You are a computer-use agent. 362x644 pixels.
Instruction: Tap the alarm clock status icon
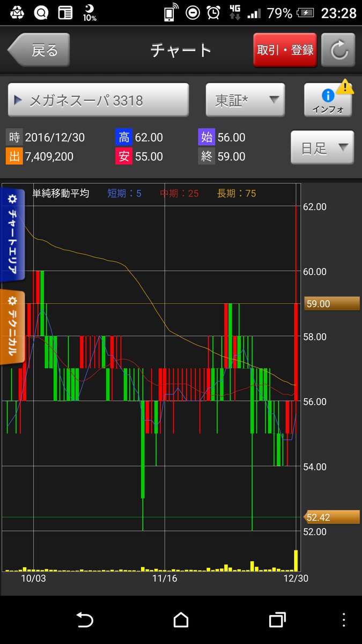pyautogui.click(x=213, y=13)
